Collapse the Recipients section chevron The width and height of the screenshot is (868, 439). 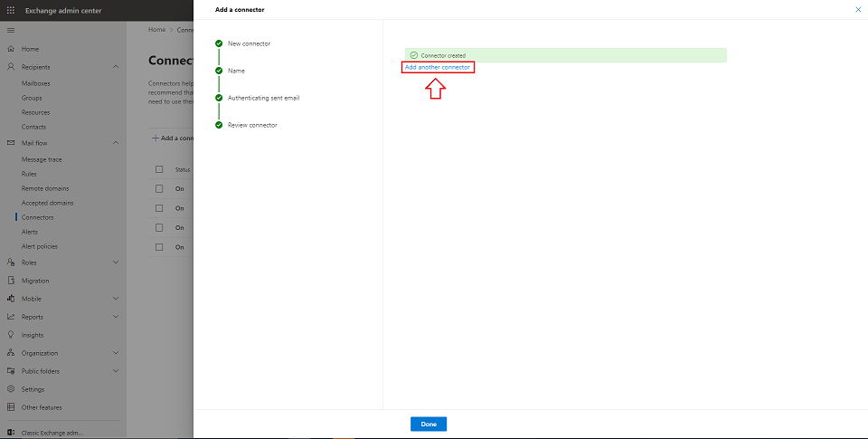tap(116, 67)
